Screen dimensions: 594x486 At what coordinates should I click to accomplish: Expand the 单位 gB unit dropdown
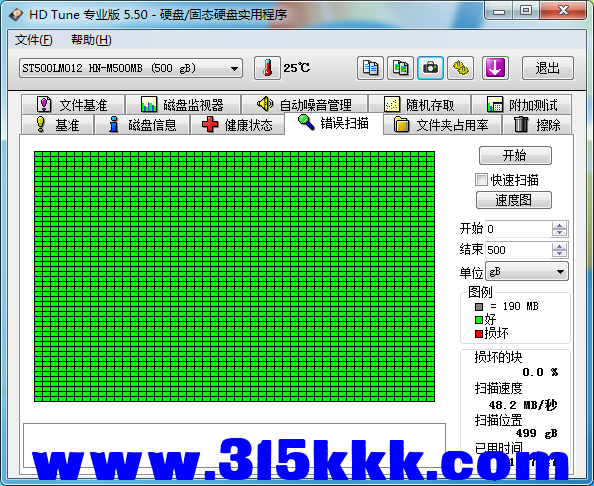pyautogui.click(x=527, y=272)
